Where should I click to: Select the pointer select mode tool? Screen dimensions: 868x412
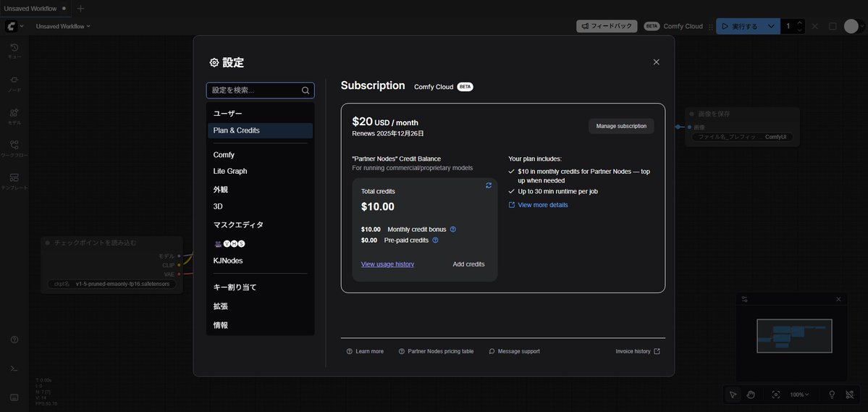tap(733, 395)
